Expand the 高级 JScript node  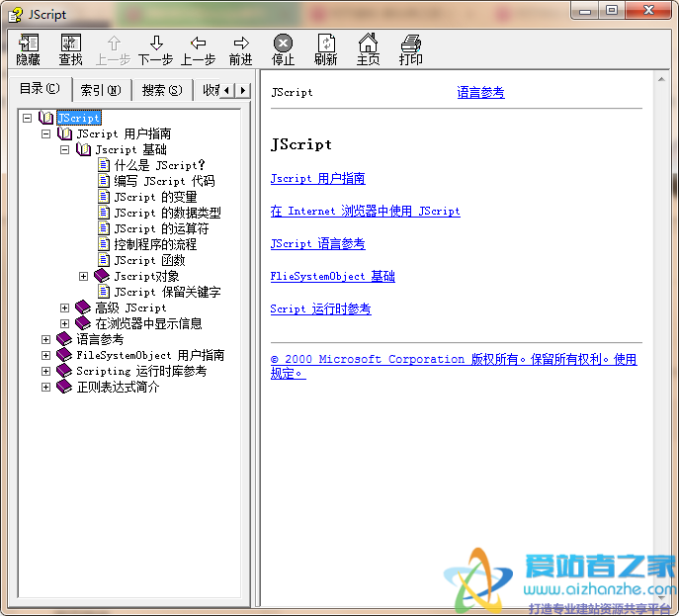(x=64, y=308)
